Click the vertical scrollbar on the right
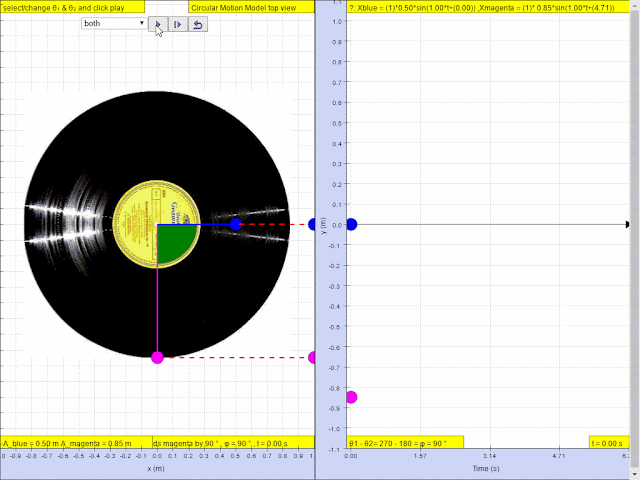Screen dimensions: 640x480 (x=634, y=240)
